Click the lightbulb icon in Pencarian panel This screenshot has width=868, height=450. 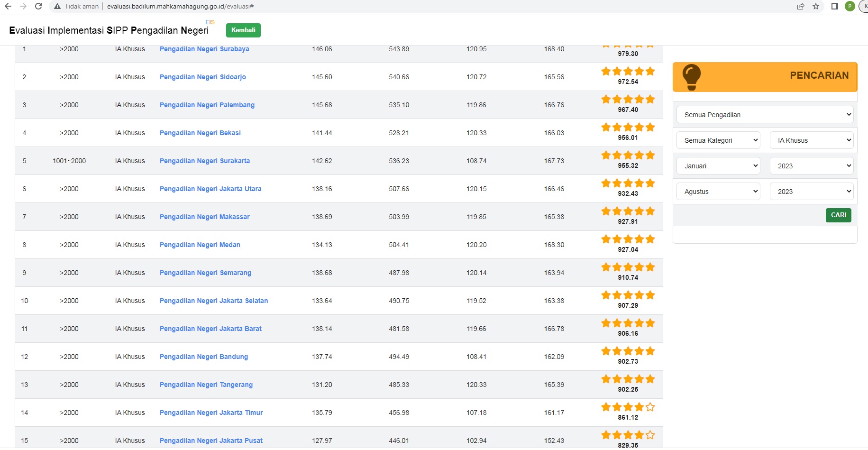pyautogui.click(x=691, y=77)
